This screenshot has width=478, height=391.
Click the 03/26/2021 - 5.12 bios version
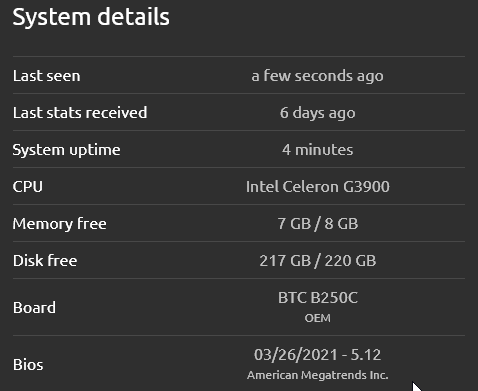click(317, 355)
